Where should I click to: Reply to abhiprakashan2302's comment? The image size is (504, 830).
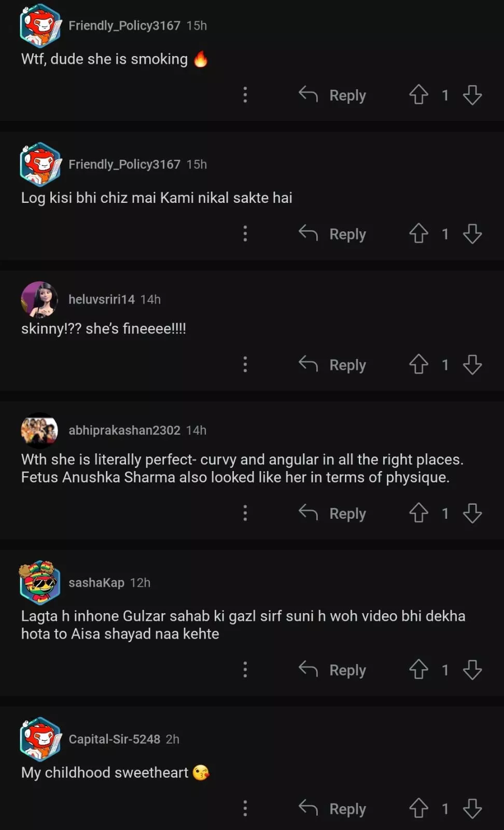333,513
